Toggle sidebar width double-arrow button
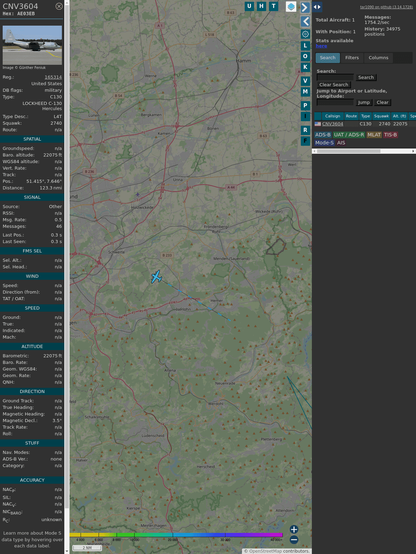This screenshot has width=416, height=554. tap(317, 7)
